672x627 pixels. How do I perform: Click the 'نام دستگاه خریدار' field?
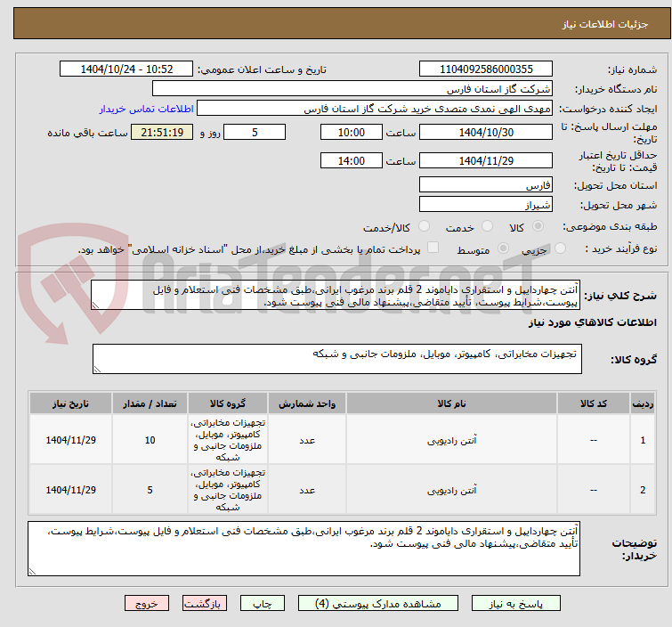click(x=352, y=89)
